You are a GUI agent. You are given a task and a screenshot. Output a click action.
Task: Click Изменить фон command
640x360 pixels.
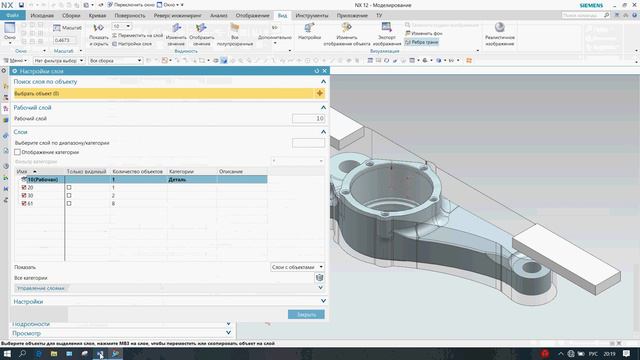coord(424,33)
